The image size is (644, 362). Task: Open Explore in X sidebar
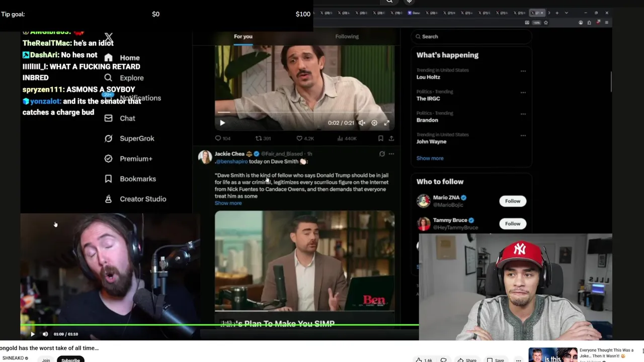[x=124, y=78]
